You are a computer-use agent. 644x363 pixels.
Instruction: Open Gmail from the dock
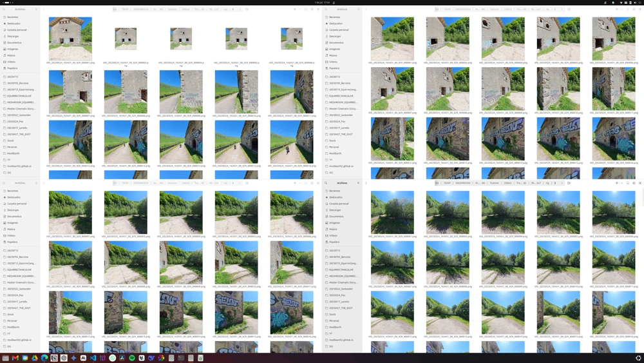[15, 358]
